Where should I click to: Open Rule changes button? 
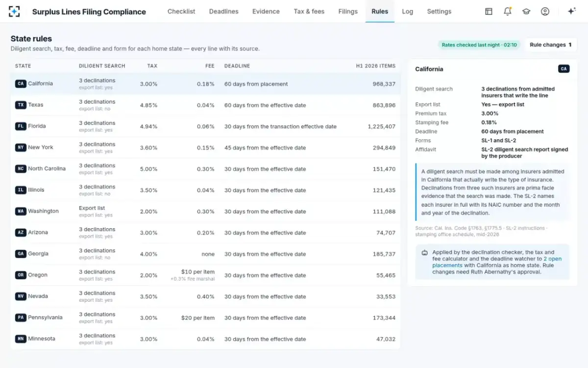tap(551, 45)
